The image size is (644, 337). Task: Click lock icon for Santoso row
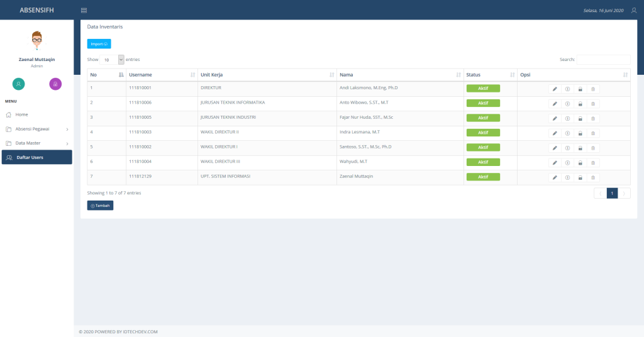pos(580,148)
